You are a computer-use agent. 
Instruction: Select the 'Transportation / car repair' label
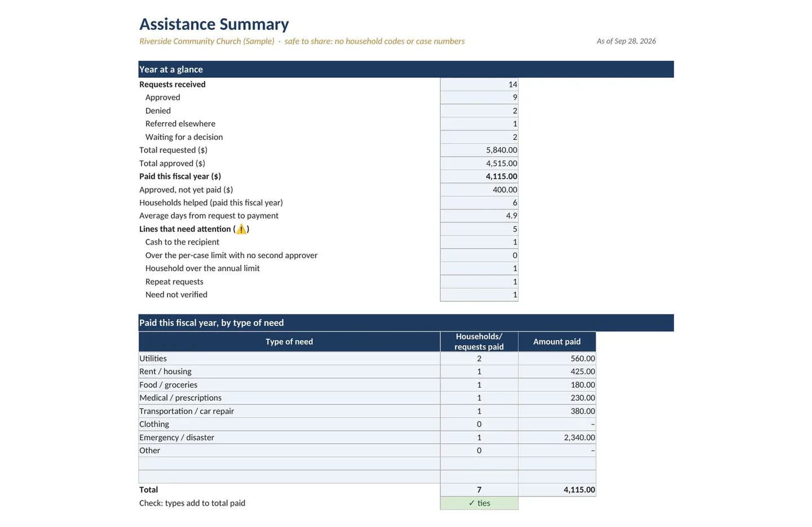187,411
